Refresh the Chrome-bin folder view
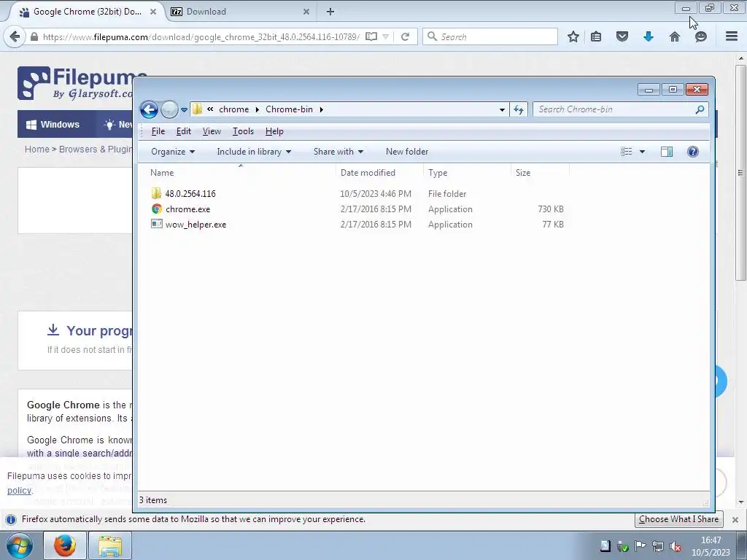This screenshot has width=747, height=560. (x=519, y=109)
